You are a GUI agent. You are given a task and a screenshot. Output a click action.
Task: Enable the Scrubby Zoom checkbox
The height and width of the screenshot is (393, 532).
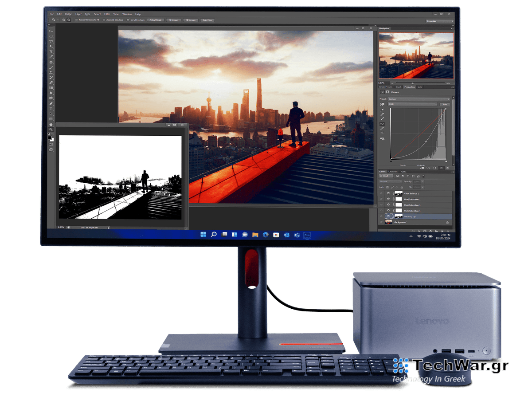coord(129,20)
